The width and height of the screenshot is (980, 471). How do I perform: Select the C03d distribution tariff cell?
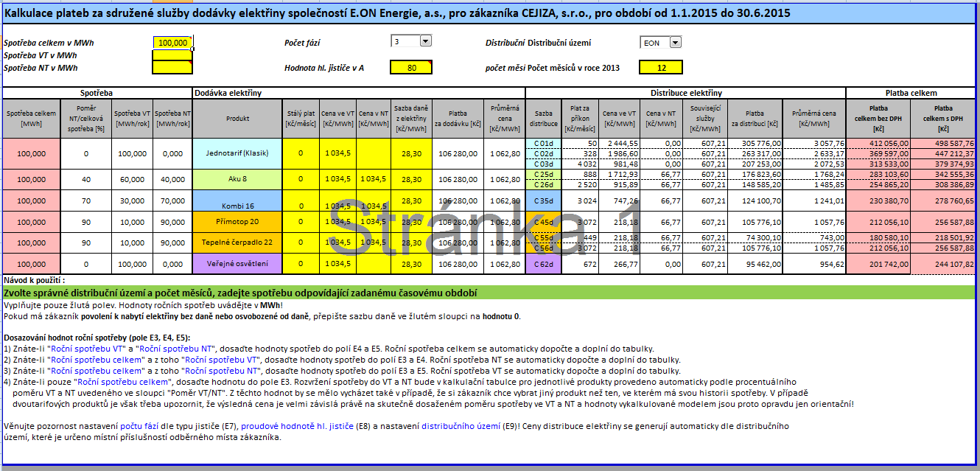coord(544,164)
